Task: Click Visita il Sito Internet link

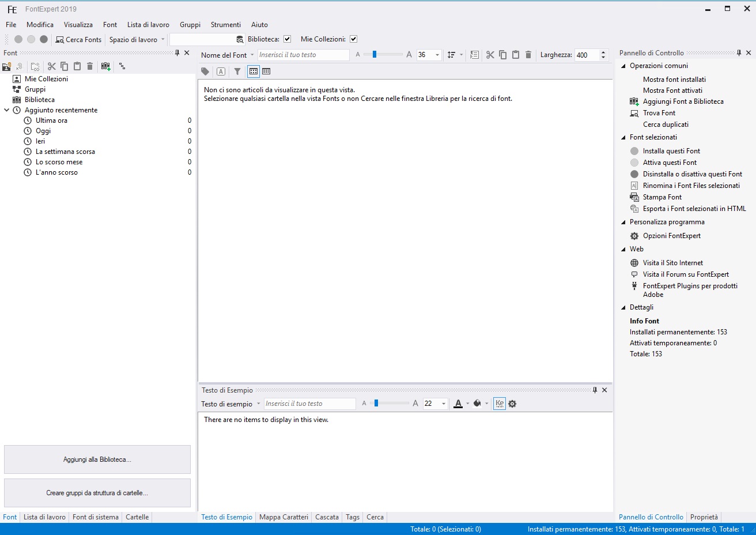Action: (x=673, y=263)
